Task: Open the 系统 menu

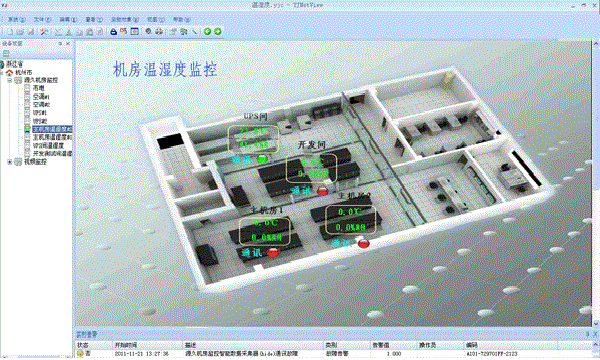Action: (16, 20)
